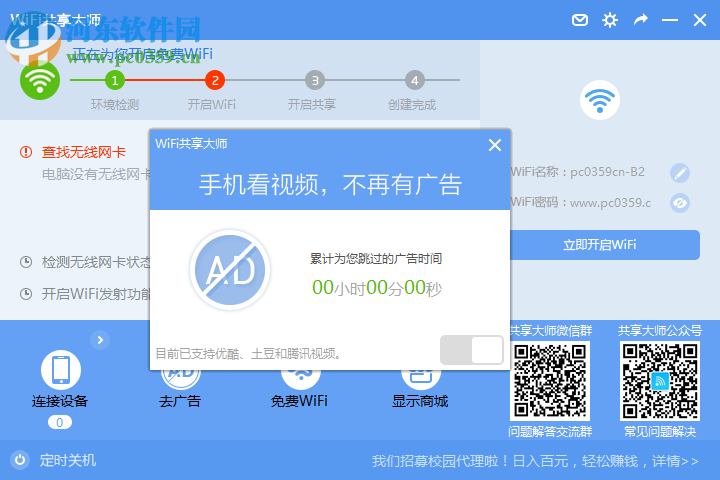The image size is (720, 480).
Task: Click 常见问题解决 label
Action: [x=660, y=432]
